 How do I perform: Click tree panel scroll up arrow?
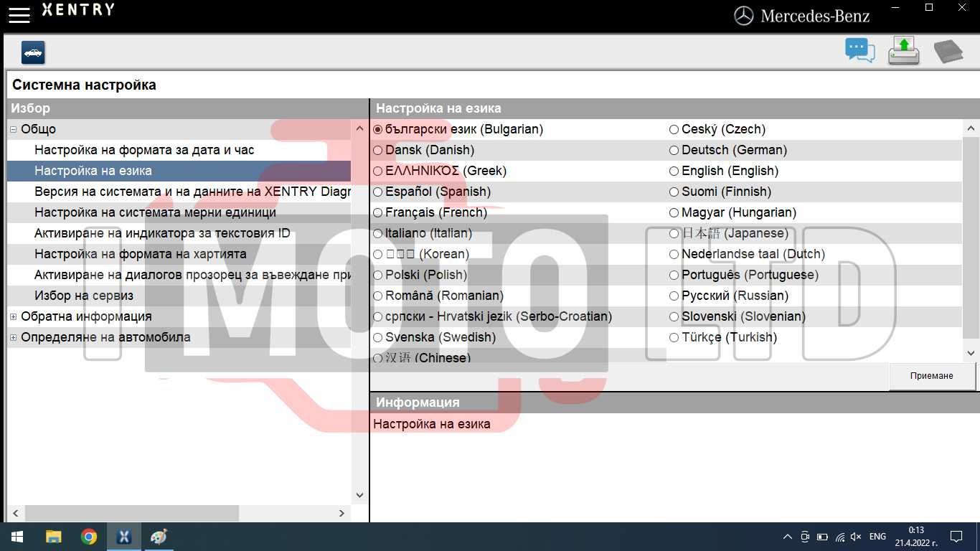point(359,129)
